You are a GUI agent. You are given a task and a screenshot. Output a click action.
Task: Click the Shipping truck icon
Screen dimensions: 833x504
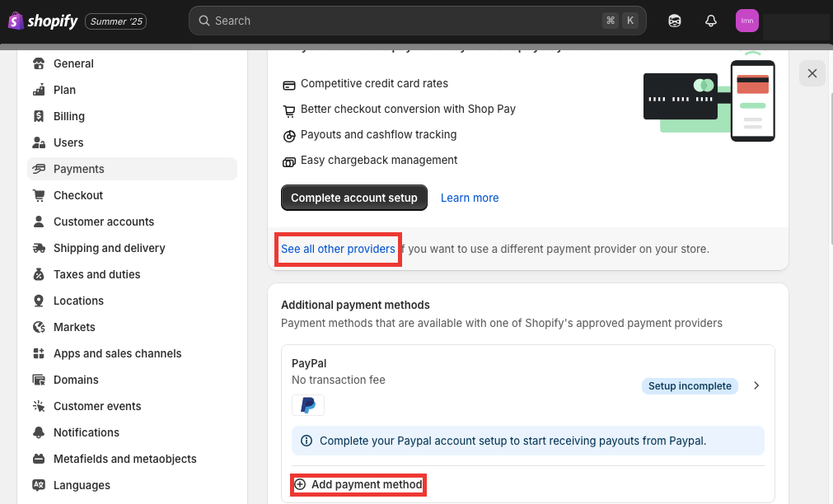pyautogui.click(x=39, y=248)
